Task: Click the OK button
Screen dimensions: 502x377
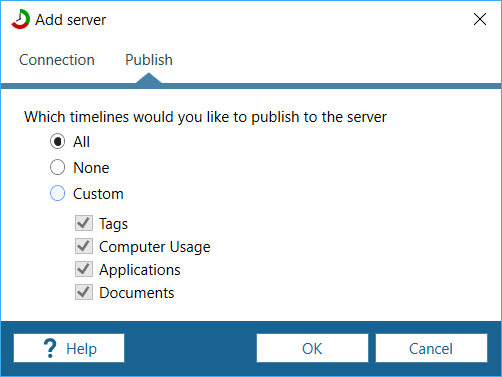Action: coord(312,348)
